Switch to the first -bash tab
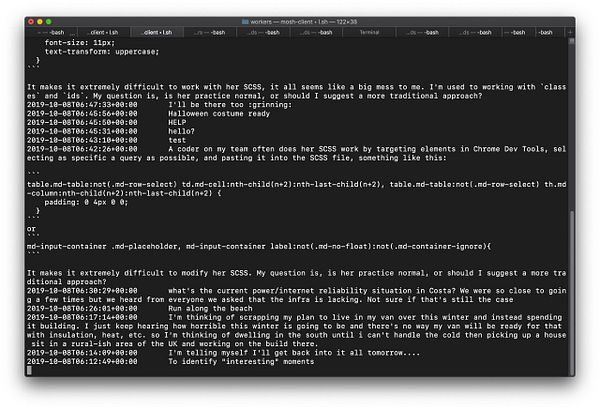Image resolution: width=600 pixels, height=409 pixels. pyautogui.click(x=51, y=33)
